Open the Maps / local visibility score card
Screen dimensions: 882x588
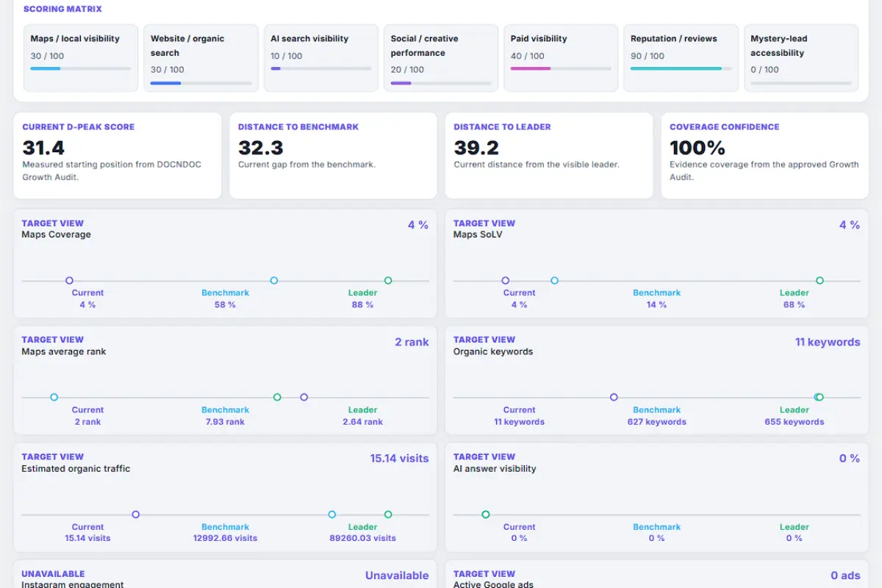point(81,58)
